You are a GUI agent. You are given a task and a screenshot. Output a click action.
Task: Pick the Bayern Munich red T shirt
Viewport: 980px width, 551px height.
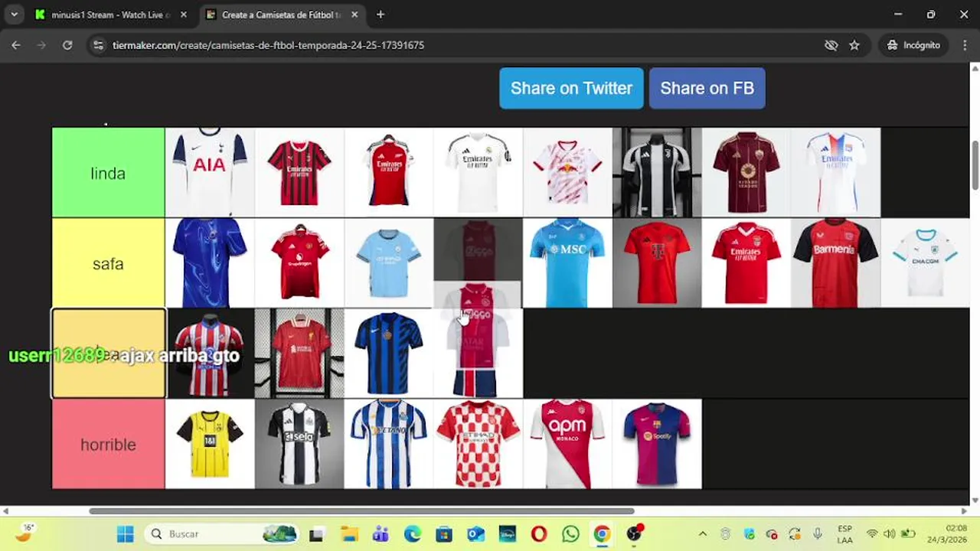pyautogui.click(x=657, y=262)
